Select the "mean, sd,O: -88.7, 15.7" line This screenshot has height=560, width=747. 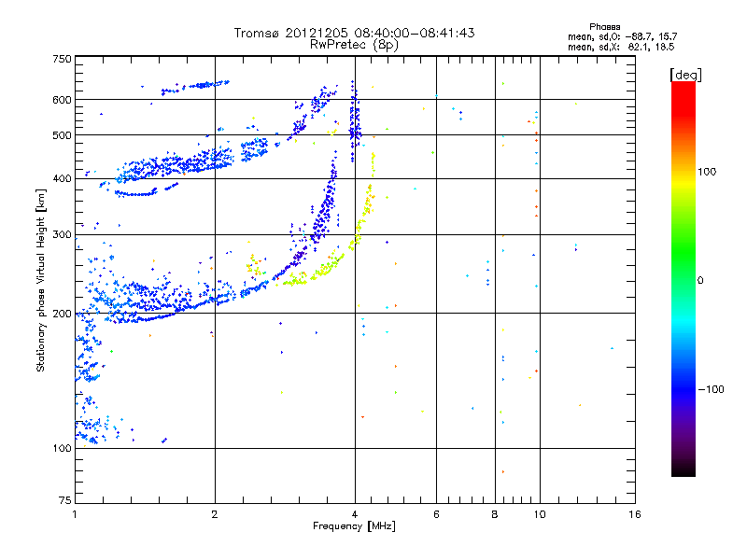[622, 36]
